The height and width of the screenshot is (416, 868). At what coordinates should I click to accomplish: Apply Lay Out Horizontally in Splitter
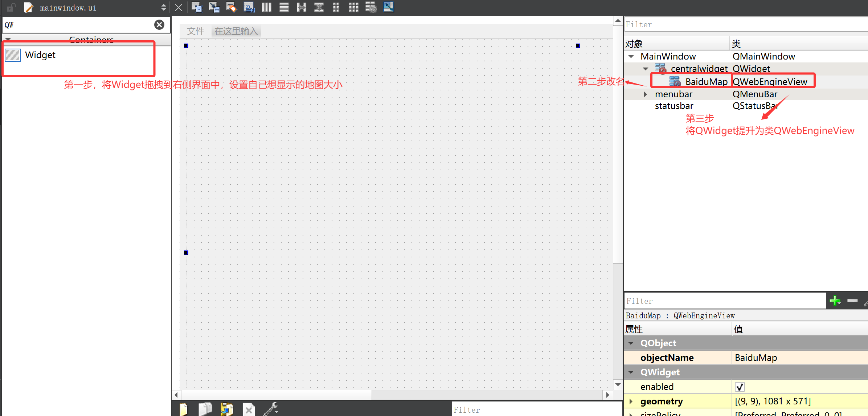[x=302, y=7]
